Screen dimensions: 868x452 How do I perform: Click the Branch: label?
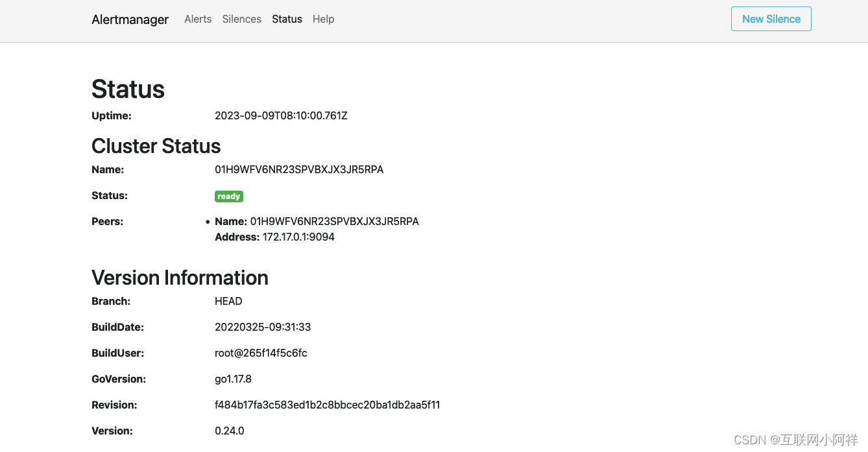pos(111,302)
